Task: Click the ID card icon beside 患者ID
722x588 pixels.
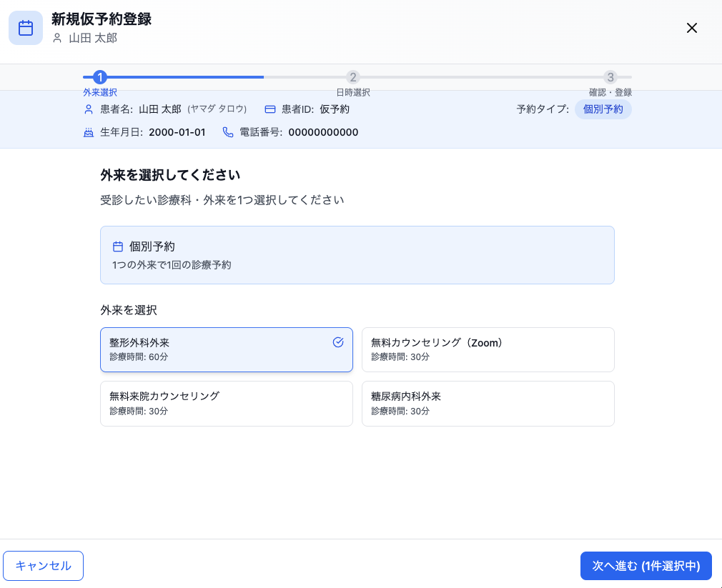Action: coord(269,109)
